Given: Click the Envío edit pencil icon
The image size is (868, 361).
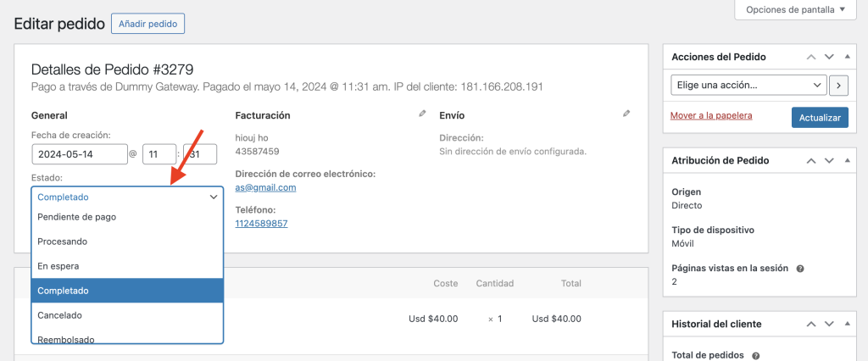Looking at the screenshot, I should pos(626,113).
